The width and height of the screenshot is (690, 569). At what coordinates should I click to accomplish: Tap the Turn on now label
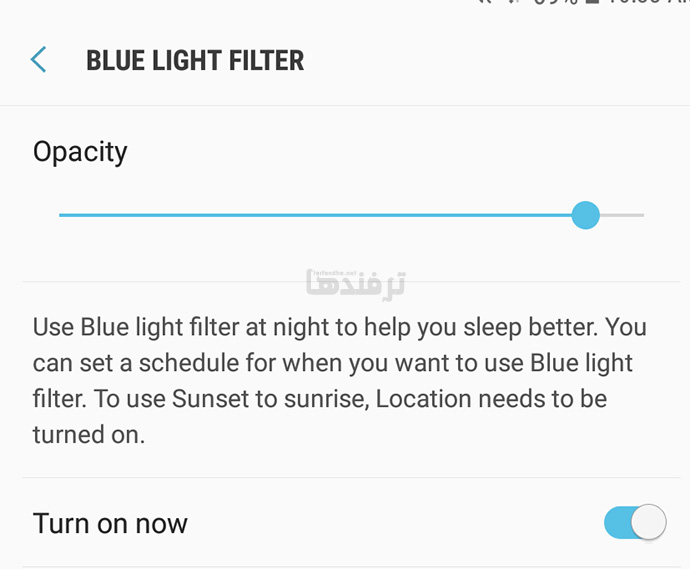[x=110, y=523]
